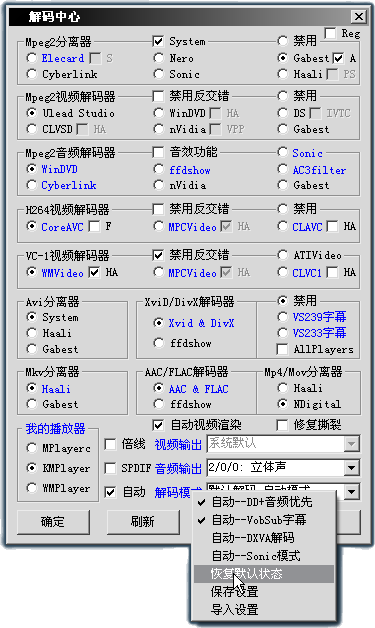Uncheck the 自动视频渲染 checkbox

158,425
